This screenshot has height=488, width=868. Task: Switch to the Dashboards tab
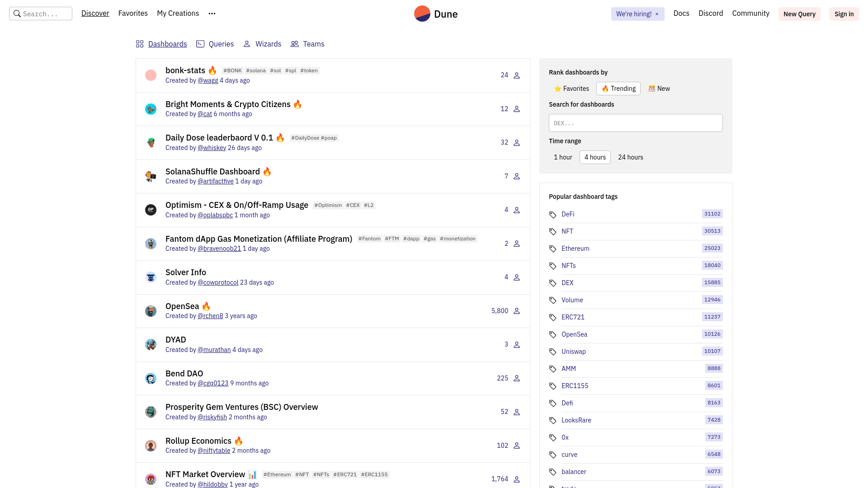pyautogui.click(x=161, y=44)
